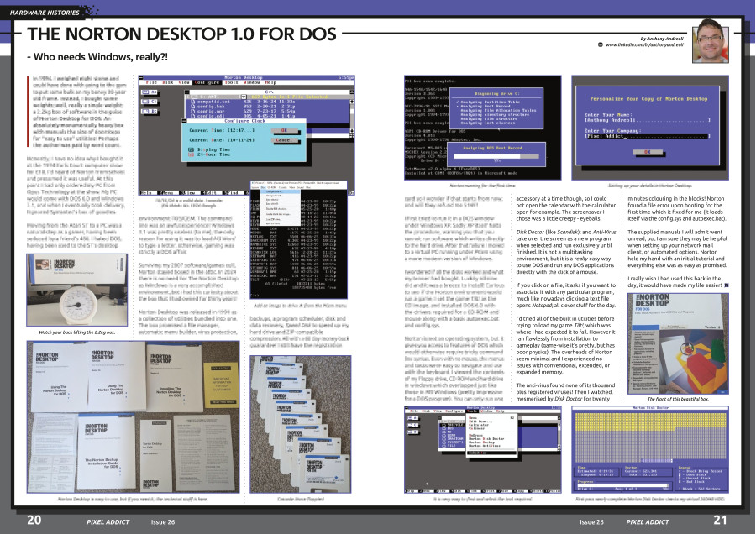Select drive A: icon in Tools menu screenshot
Viewport: 756px width, 534px height.
click(x=412, y=418)
